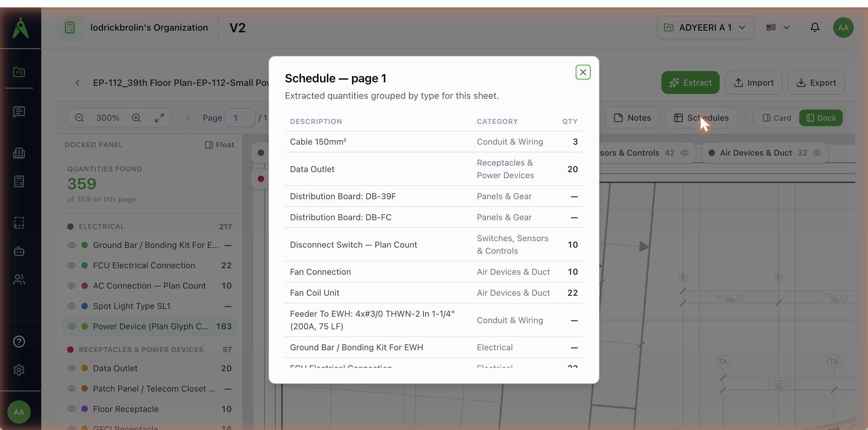This screenshot has width=868, height=430.
Task: Select the Air Devices & Duct category chip
Action: pyautogui.click(x=765, y=153)
